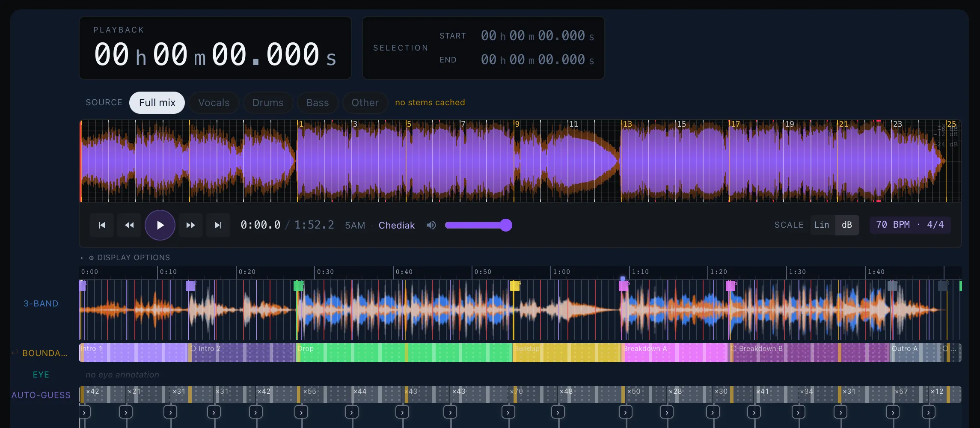Expand the chevron below the ×12 segment
The image size is (980, 428).
(x=928, y=412)
